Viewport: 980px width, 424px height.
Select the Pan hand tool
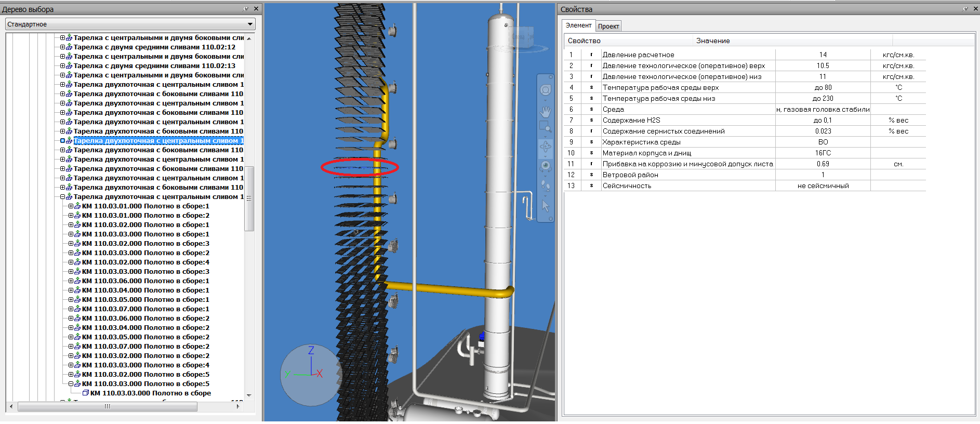(545, 112)
